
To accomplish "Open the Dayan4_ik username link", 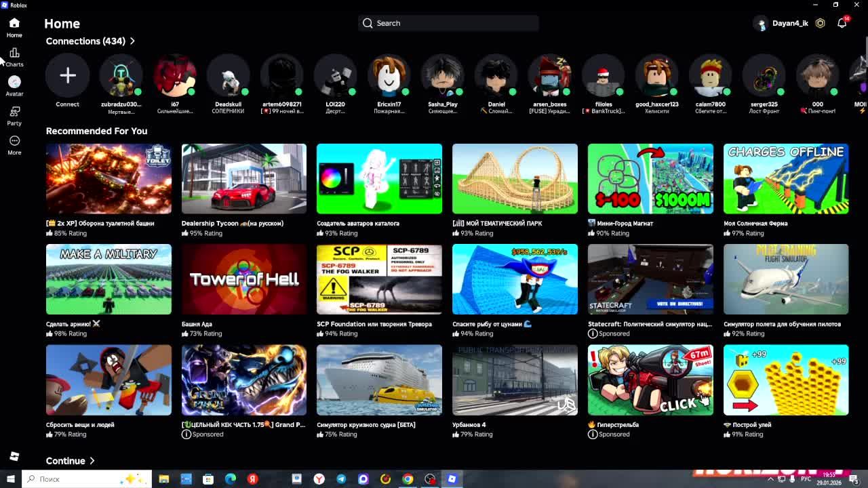I will 790,23.
